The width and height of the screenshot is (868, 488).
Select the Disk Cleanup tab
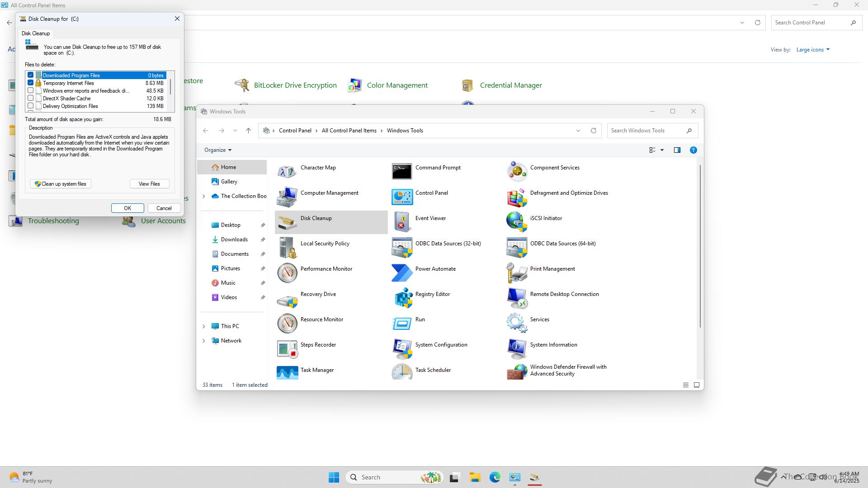point(36,33)
